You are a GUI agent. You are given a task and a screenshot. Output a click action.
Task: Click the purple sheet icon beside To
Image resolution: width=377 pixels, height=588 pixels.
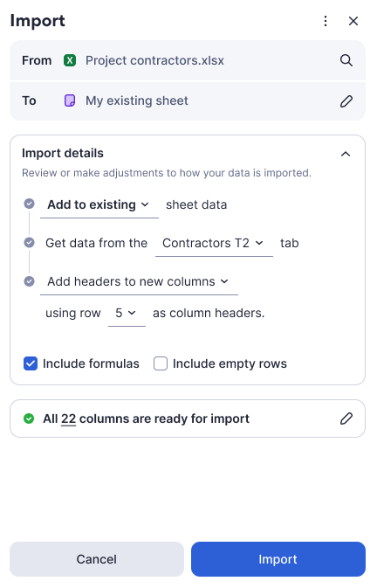(70, 100)
